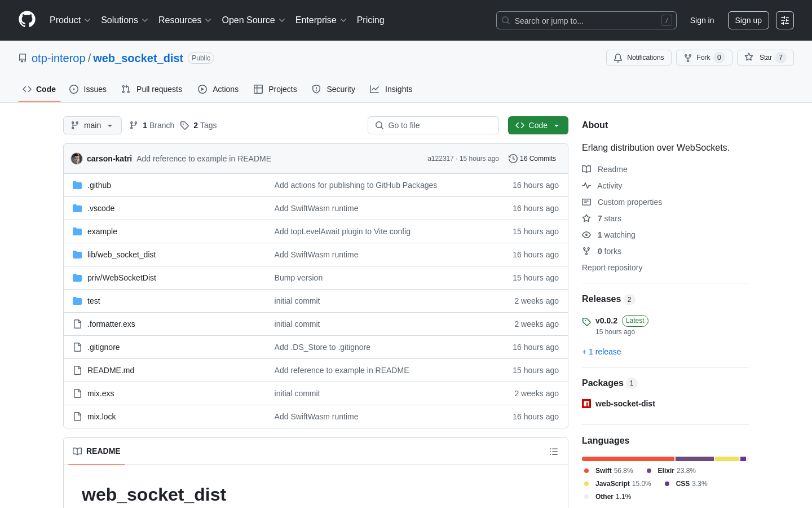Open the .github folder icon

click(x=77, y=185)
